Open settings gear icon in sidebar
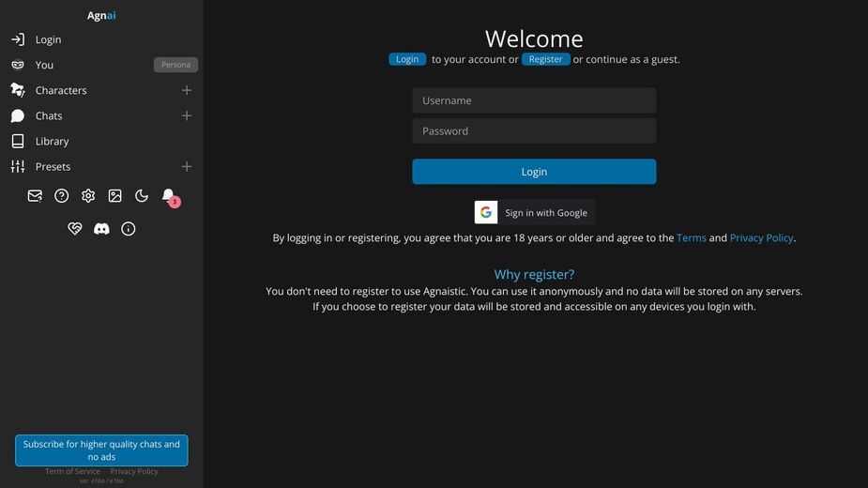Viewport: 868px width, 488px height. [88, 195]
